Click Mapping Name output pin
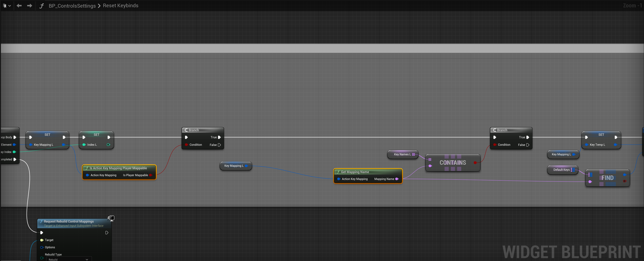Image resolution: width=644 pixels, height=261 pixels. (397, 179)
